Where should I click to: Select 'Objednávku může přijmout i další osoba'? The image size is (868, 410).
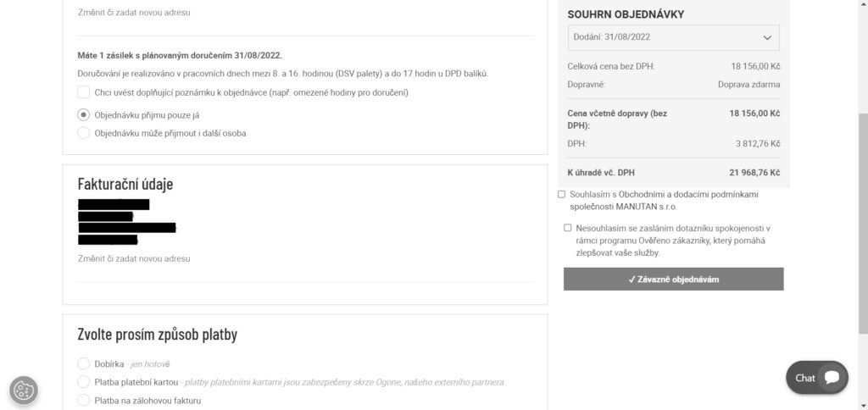pos(83,133)
